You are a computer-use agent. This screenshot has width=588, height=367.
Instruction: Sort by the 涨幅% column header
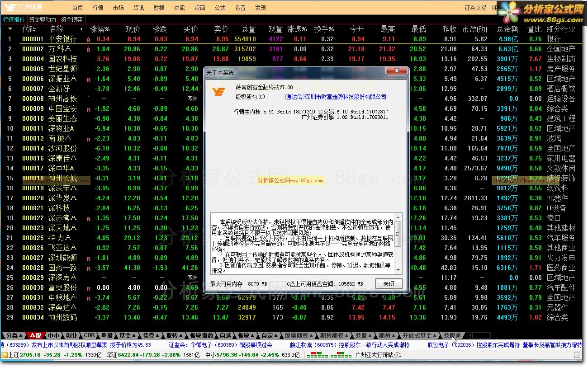[100, 29]
